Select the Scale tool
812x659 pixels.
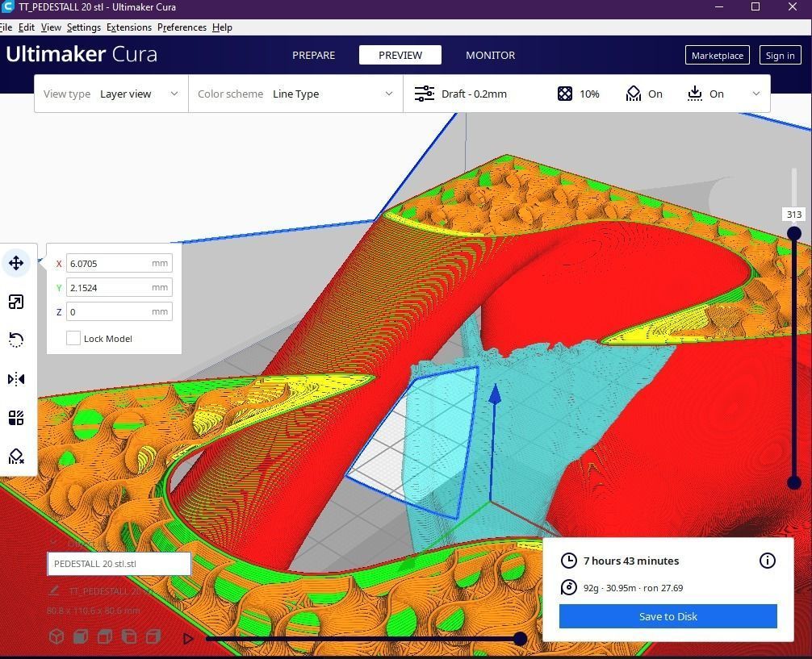click(16, 302)
